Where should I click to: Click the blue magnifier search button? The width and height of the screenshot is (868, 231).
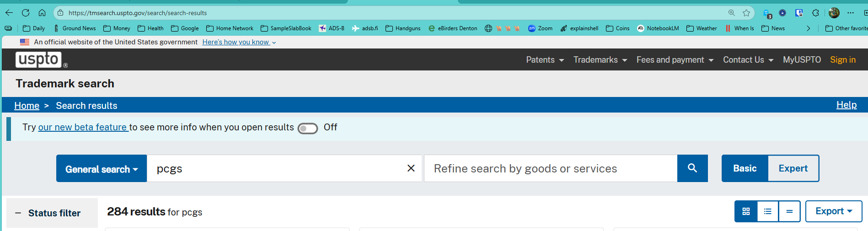(x=692, y=168)
